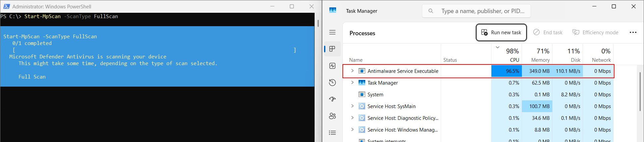Image resolution: width=644 pixels, height=142 pixels.
Task: Open the Startup apps page icon
Action: [332, 99]
